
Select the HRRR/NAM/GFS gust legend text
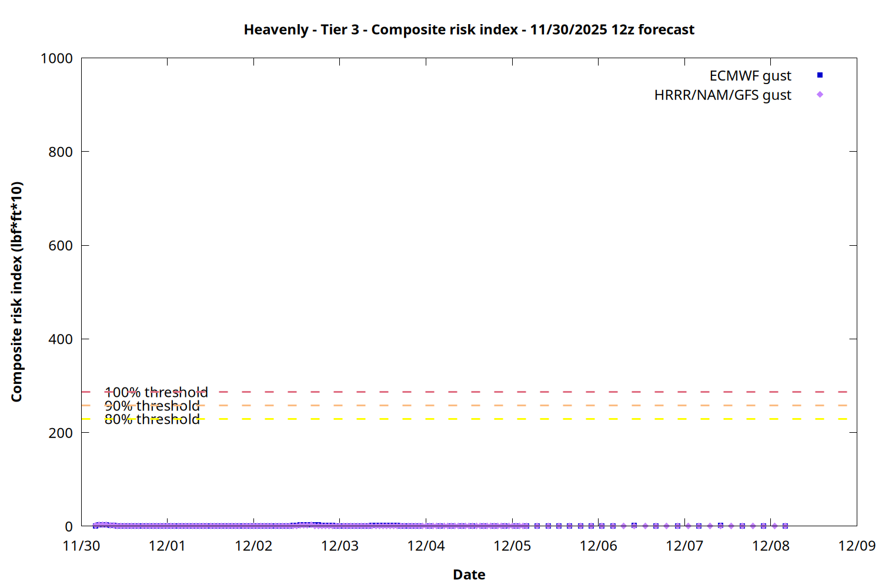(x=722, y=95)
